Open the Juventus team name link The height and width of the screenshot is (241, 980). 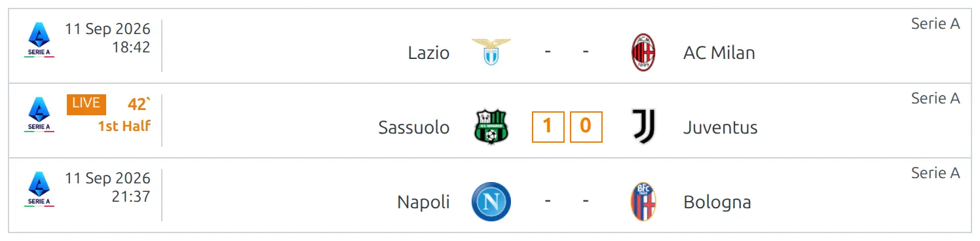pyautogui.click(x=720, y=128)
